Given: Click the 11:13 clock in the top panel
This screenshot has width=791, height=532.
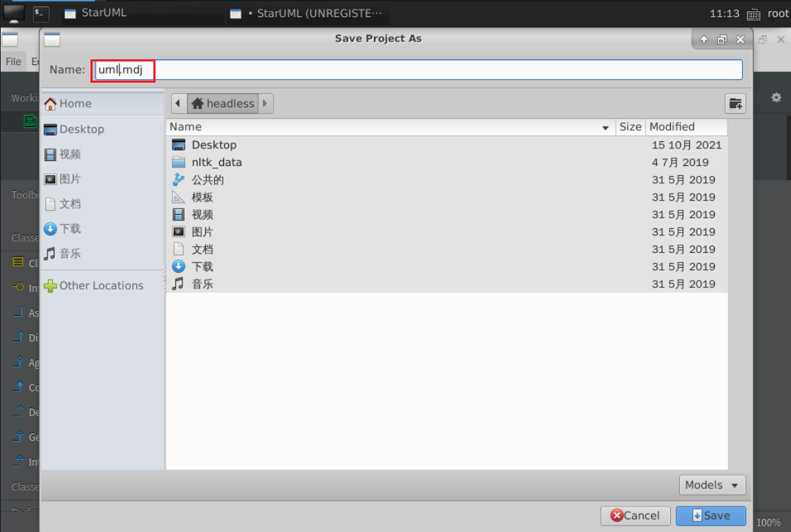Looking at the screenshot, I should coord(724,13).
